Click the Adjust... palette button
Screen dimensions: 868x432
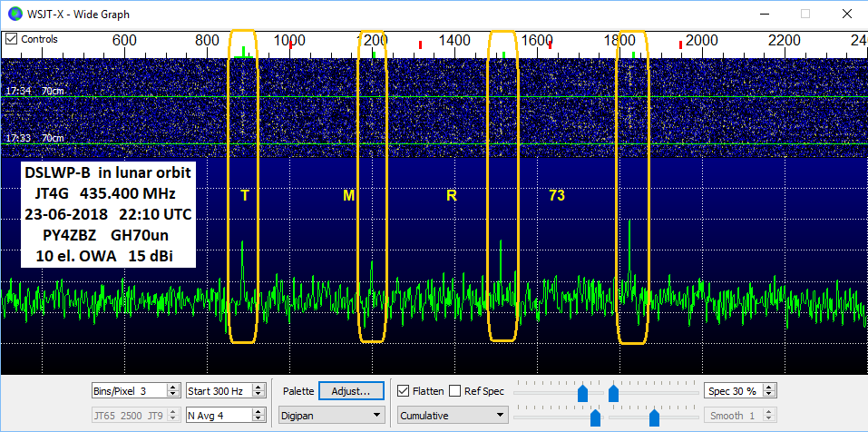(x=351, y=391)
